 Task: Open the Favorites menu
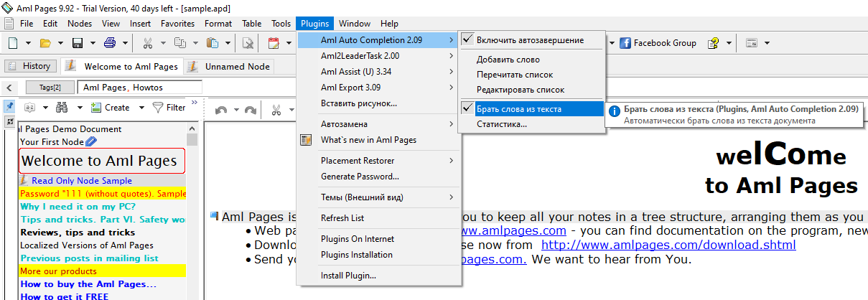(177, 24)
